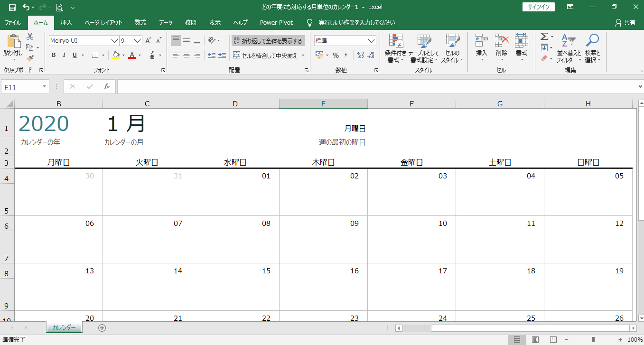This screenshot has height=345, width=644.
Task: Decrease decimal places
Action: pos(370,55)
